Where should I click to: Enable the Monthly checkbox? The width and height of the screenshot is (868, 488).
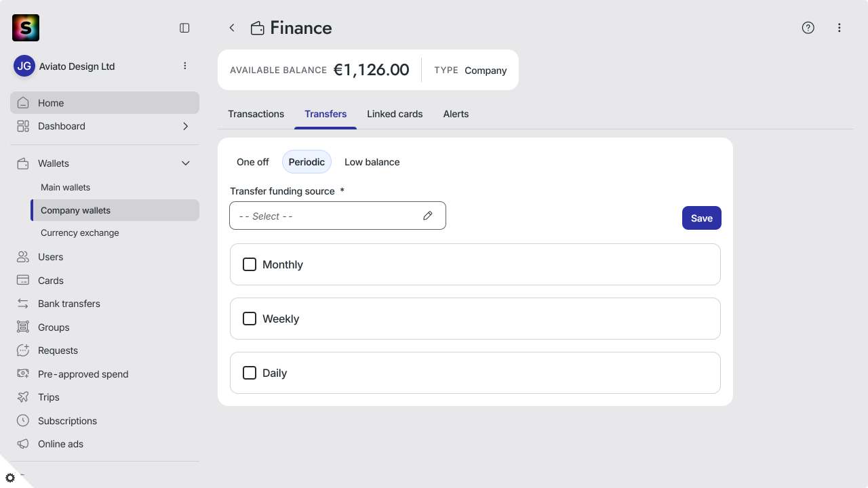pyautogui.click(x=250, y=264)
